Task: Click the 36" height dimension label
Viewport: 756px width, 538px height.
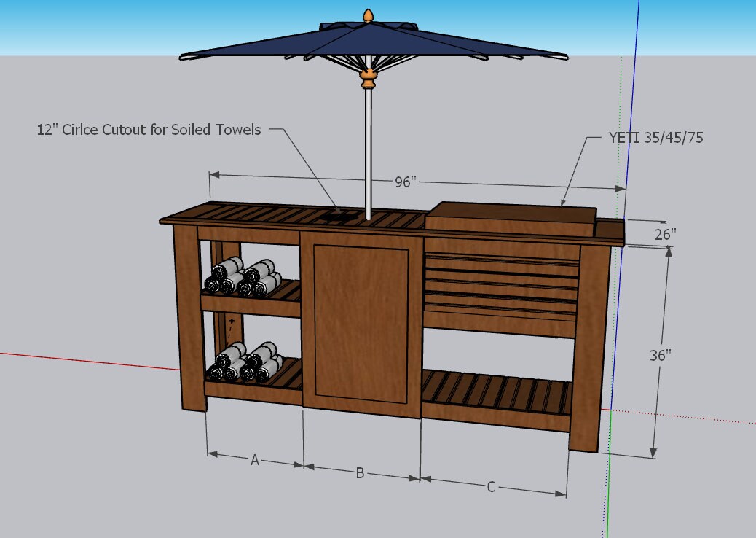Action: [660, 354]
